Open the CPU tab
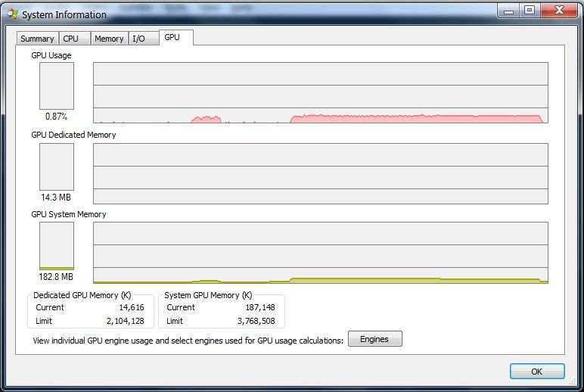The width and height of the screenshot is (584, 392). [x=74, y=39]
